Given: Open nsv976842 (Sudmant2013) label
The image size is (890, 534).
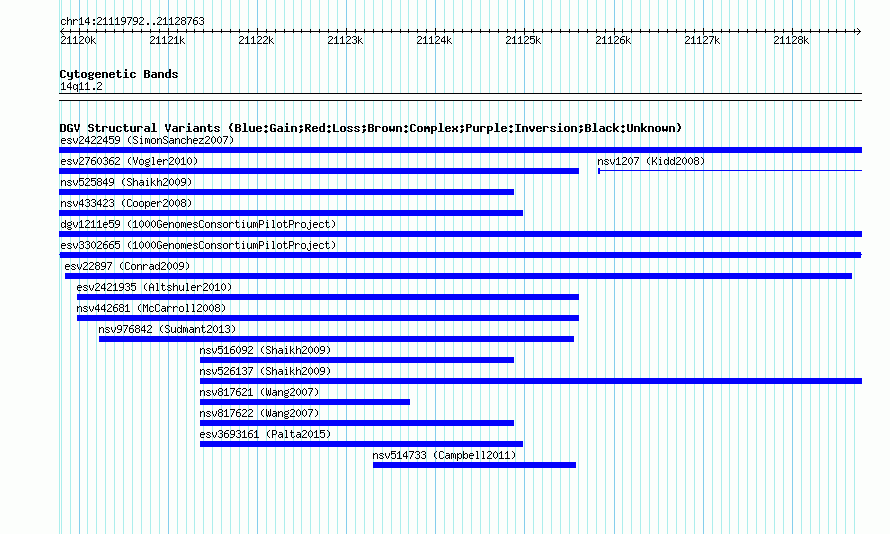Looking at the screenshot, I should click(x=167, y=329).
